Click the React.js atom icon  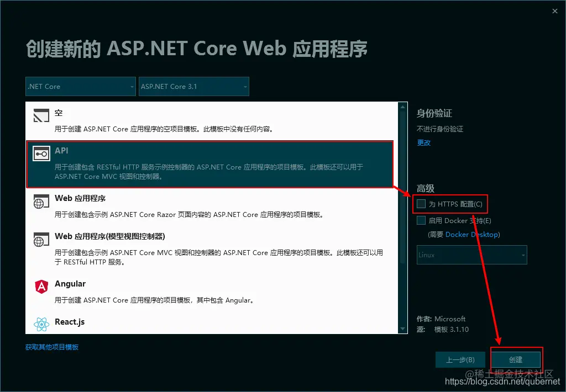(x=41, y=324)
